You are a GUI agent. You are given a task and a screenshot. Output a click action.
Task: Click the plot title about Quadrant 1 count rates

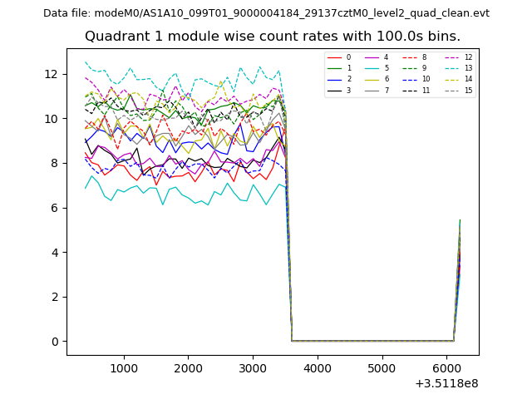(x=272, y=37)
